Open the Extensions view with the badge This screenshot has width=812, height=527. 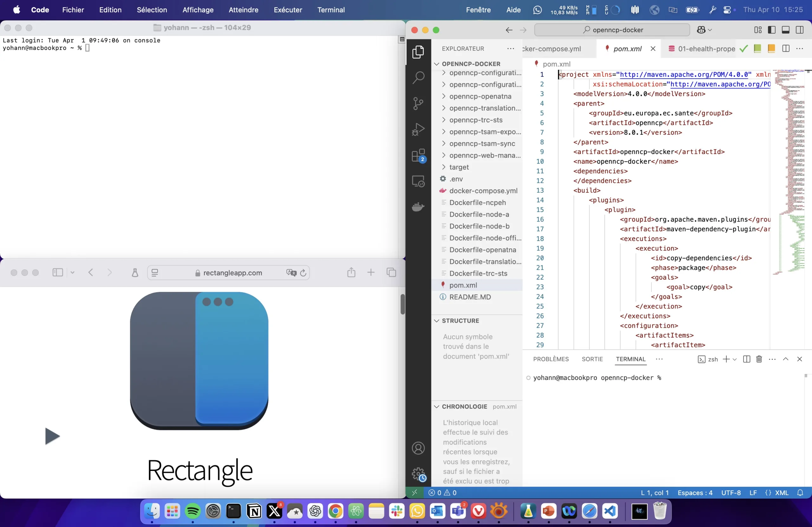pyautogui.click(x=418, y=156)
